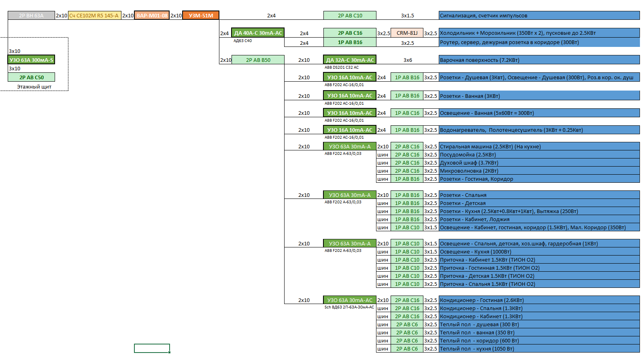Viewport: 644px width, 357px height.
Task: Click the Розетки - Детская cell
Action: click(x=539, y=203)
